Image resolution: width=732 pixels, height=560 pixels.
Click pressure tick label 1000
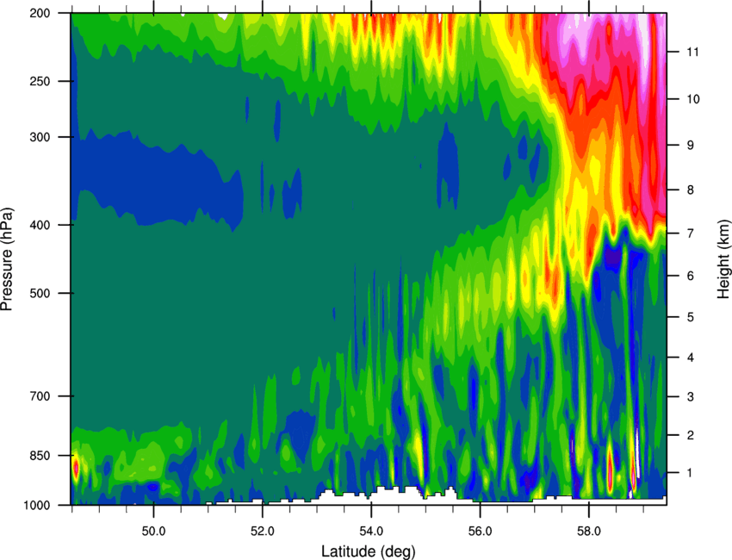[x=37, y=505]
